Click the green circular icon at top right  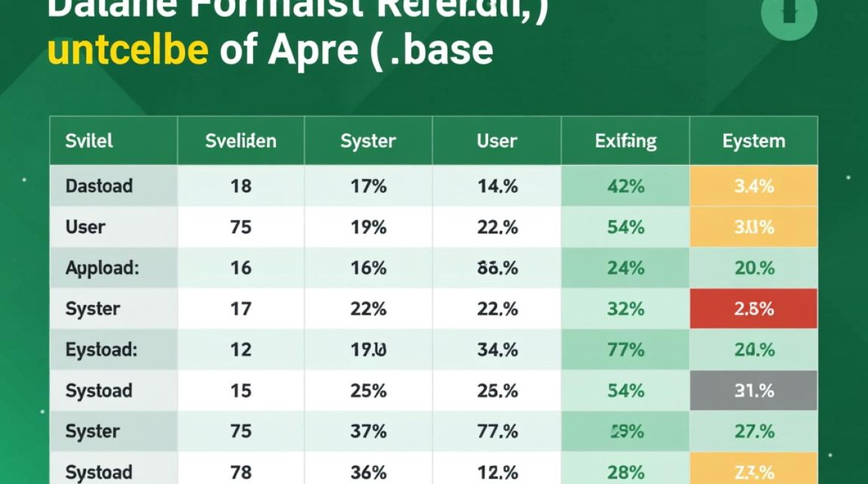click(789, 14)
